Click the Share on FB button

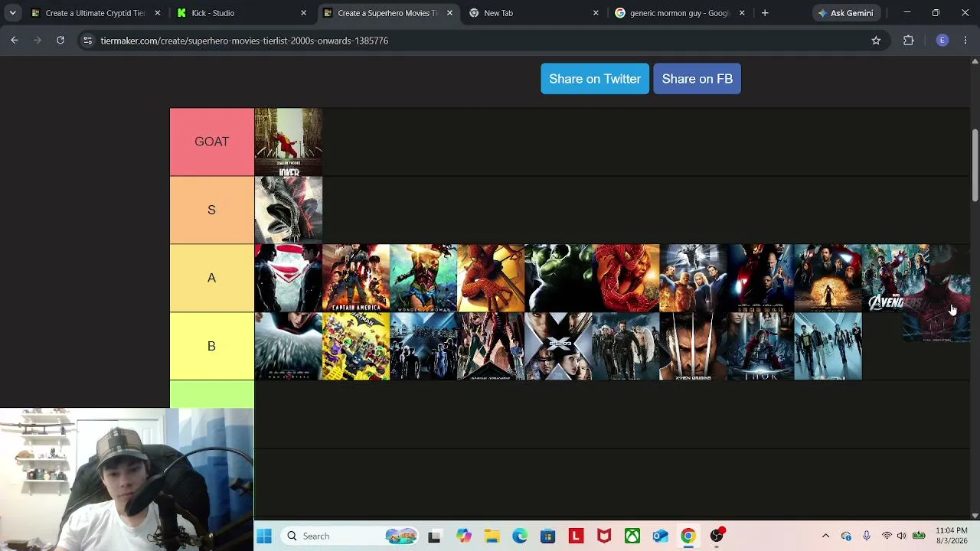coord(697,79)
